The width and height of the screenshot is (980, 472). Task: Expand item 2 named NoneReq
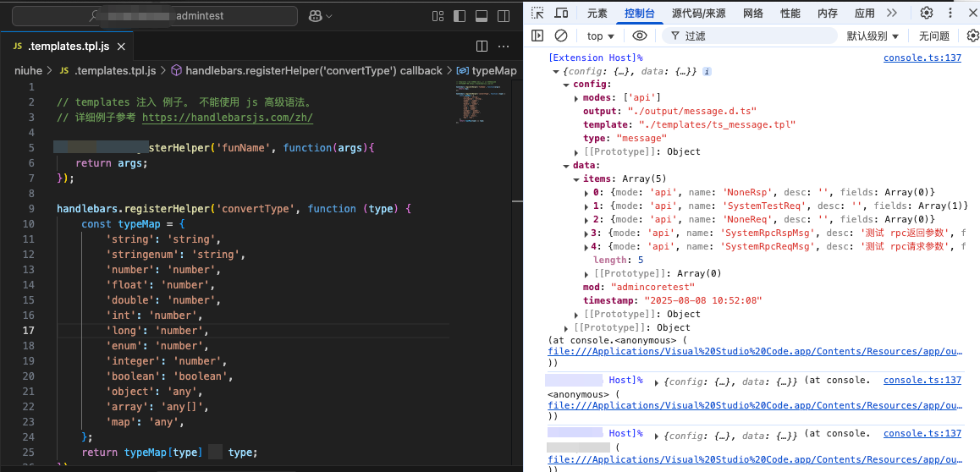[586, 220]
